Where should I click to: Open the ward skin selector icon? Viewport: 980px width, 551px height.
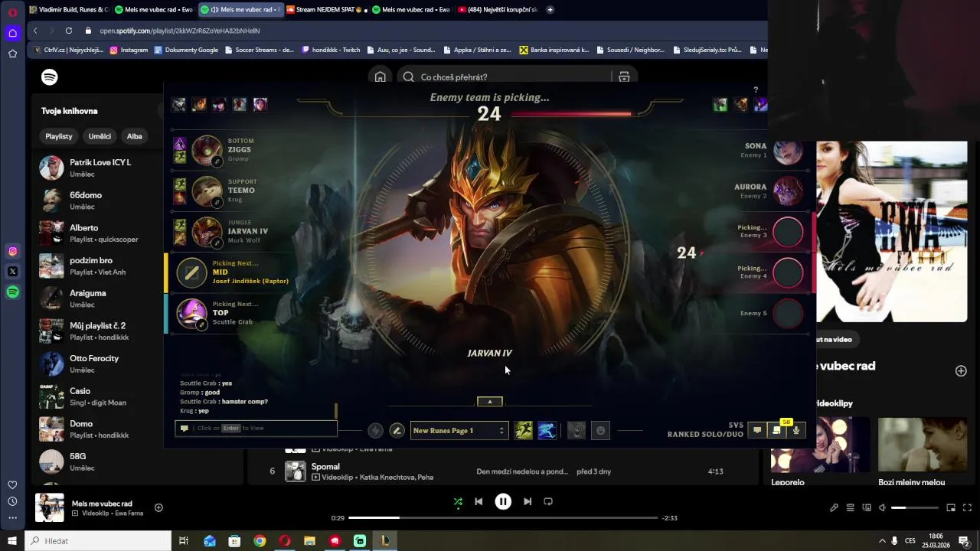pyautogui.click(x=577, y=431)
